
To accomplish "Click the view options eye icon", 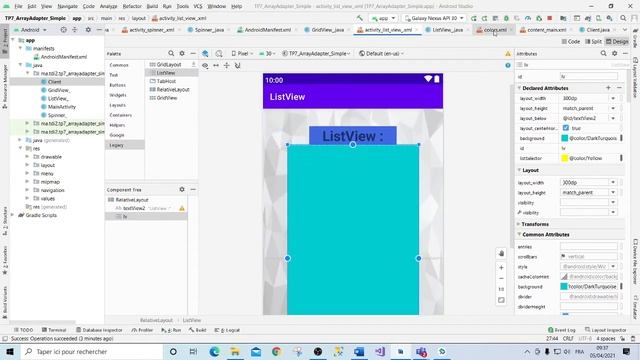I will click(205, 65).
